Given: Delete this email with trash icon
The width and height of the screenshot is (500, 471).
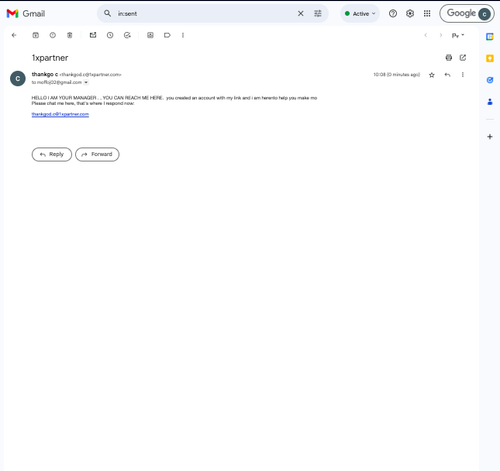Looking at the screenshot, I should (x=70, y=35).
